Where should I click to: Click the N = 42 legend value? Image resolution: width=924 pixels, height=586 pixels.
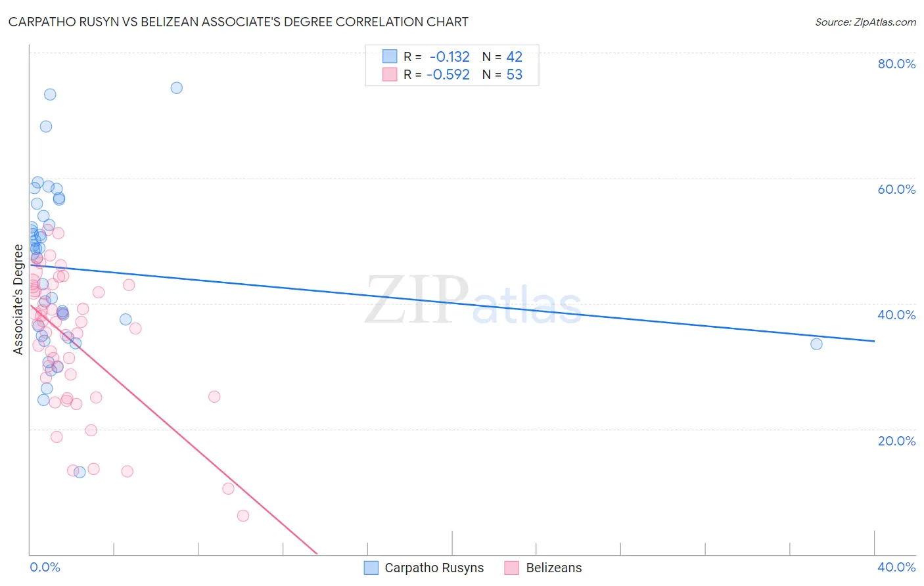click(x=502, y=56)
